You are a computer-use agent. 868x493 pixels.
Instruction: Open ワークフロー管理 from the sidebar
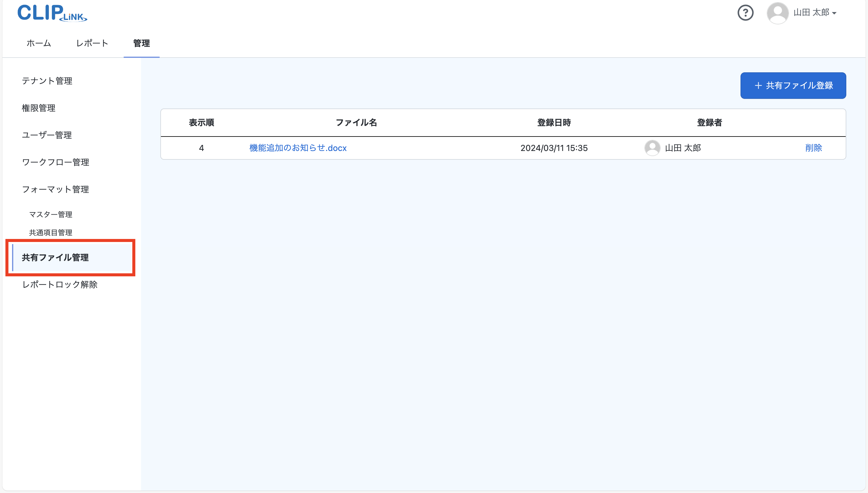coord(55,162)
